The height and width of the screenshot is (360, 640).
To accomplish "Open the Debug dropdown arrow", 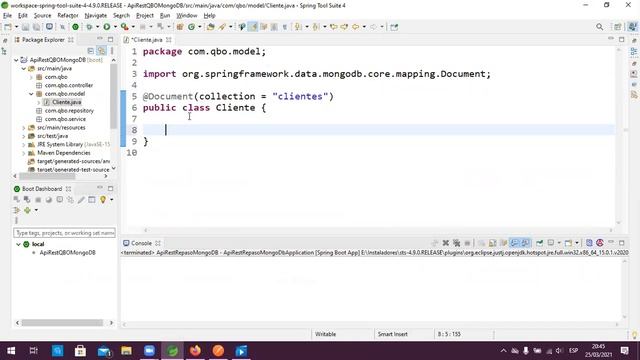I will coord(97,27).
